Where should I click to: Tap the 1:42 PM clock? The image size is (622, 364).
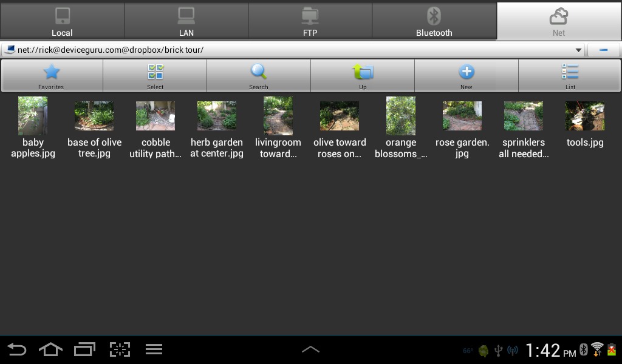tap(550, 351)
